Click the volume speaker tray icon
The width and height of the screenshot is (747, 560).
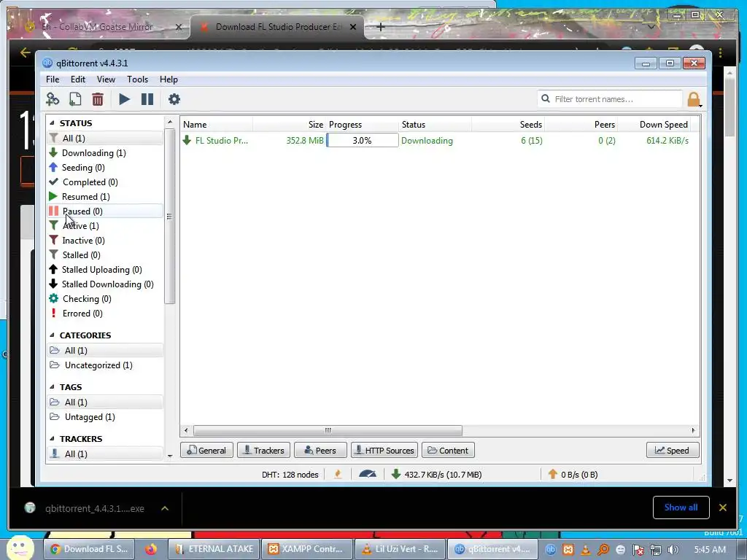click(x=673, y=550)
